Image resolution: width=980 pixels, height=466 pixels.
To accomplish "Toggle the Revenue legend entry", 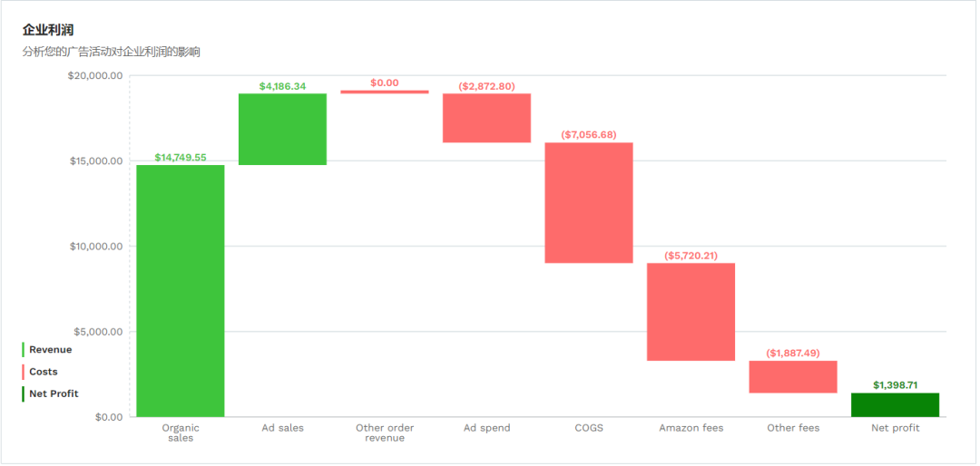I will pos(50,350).
